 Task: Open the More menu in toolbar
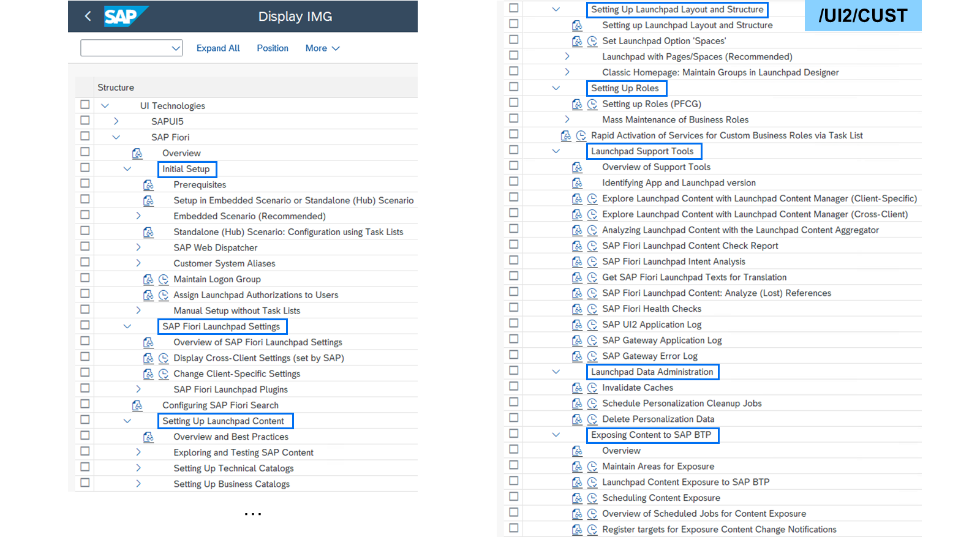pyautogui.click(x=323, y=48)
